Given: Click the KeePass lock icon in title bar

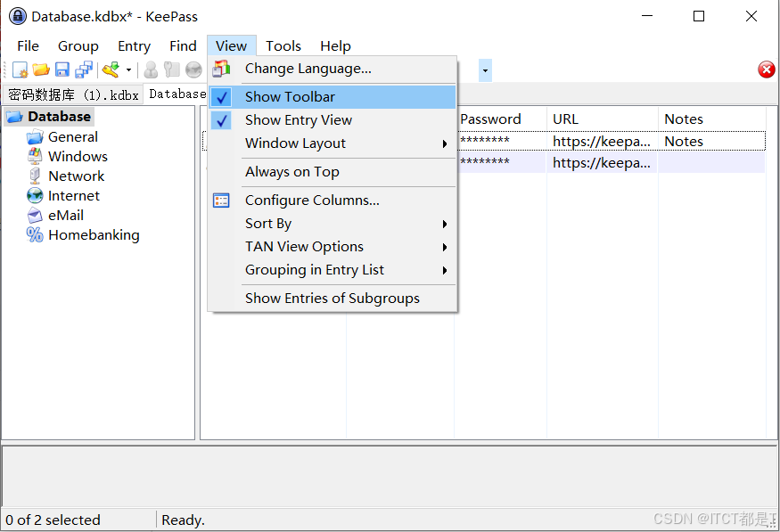Looking at the screenshot, I should [18, 16].
